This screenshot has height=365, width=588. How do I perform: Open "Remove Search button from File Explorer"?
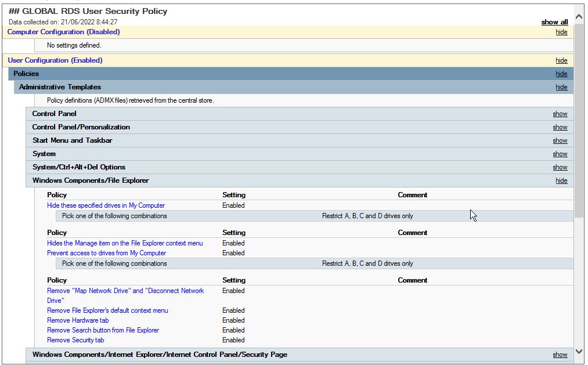tap(103, 330)
